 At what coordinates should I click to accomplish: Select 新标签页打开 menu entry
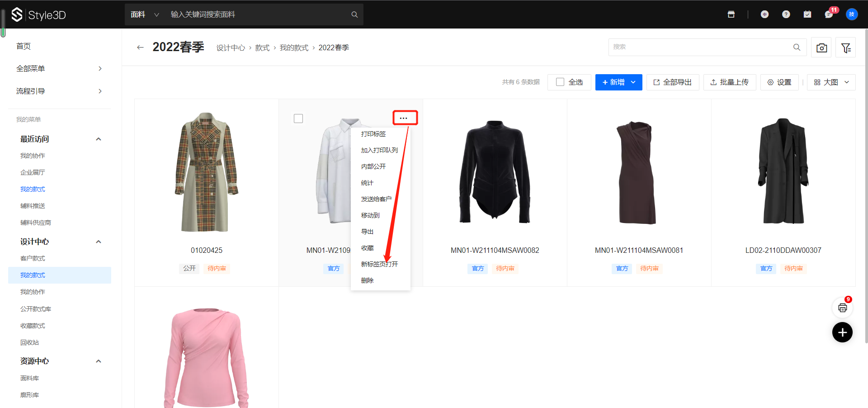click(380, 264)
